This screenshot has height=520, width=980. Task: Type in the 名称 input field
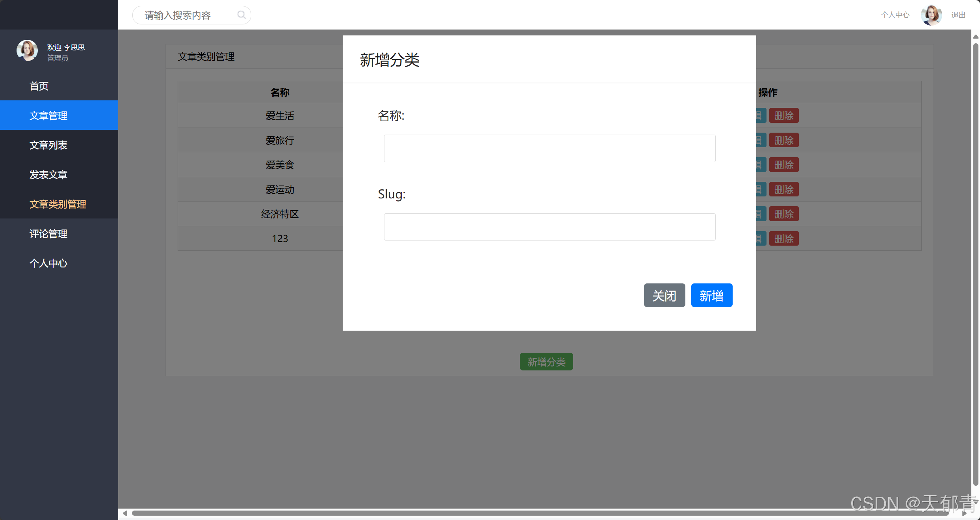549,148
